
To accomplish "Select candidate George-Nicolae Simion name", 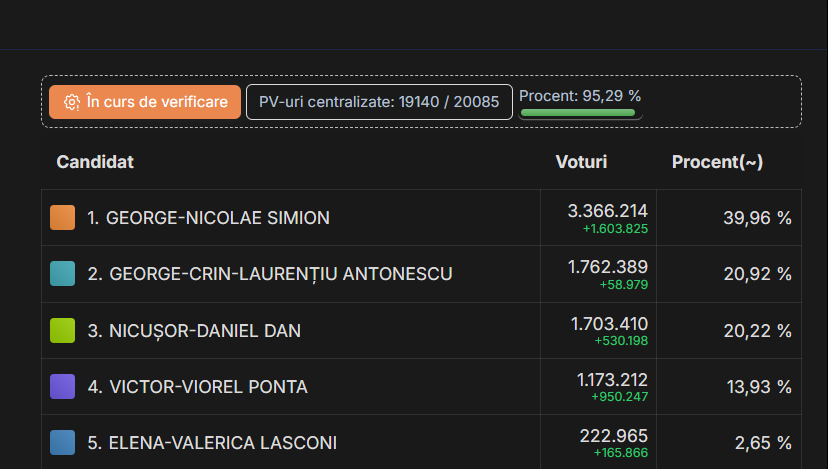I will click(x=208, y=218).
